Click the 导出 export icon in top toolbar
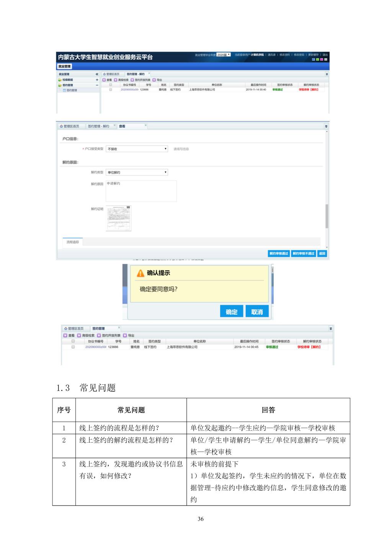 [x=154, y=80]
